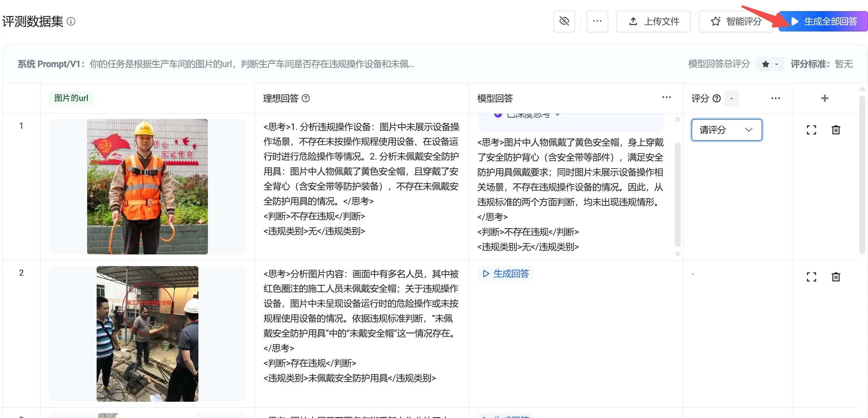Click the worker in orange vest thumbnail
This screenshot has width=868, height=418.
147,186
